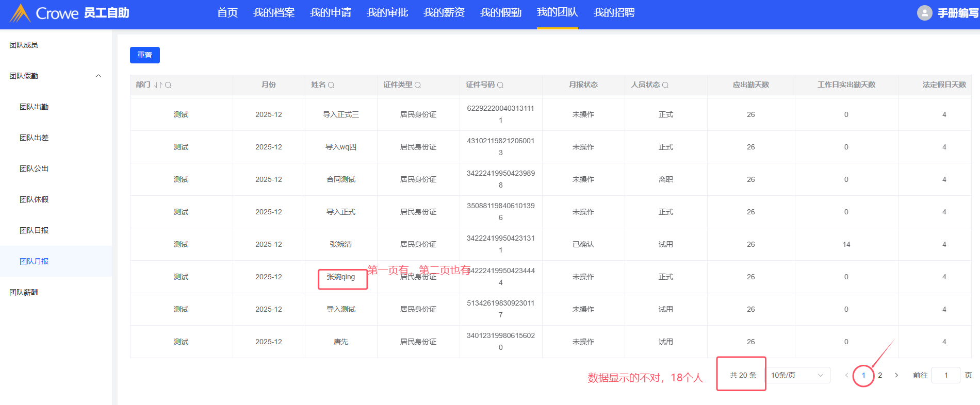980x405 pixels.
Task: Select 团队出差 sidebar item
Action: click(34, 138)
